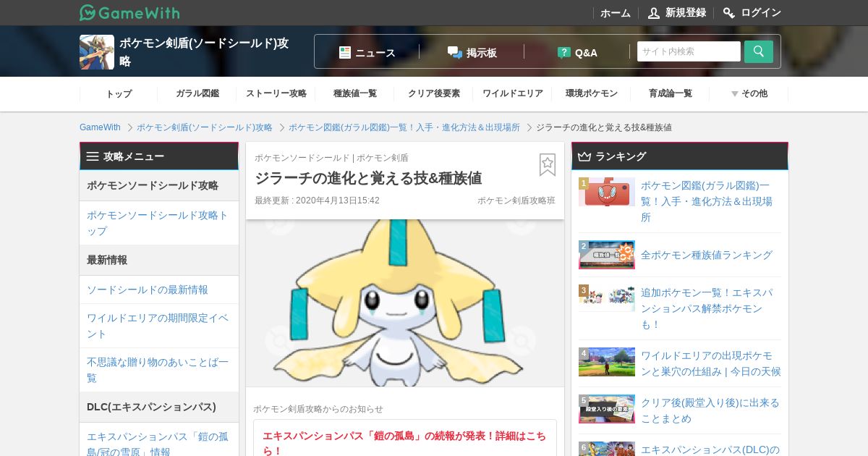Open ポケモンソードシールド攻略トップ sidebar link
Screen dimensions: 868x456
pos(158,223)
